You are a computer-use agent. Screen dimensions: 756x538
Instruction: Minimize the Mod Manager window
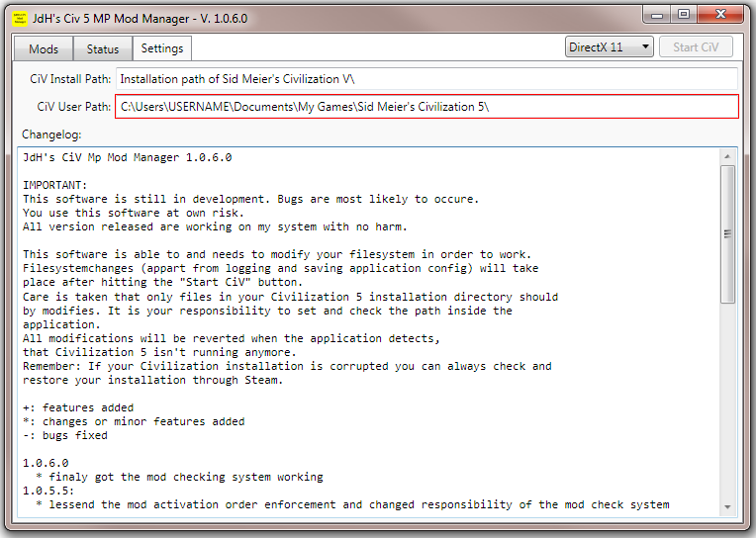click(x=657, y=15)
